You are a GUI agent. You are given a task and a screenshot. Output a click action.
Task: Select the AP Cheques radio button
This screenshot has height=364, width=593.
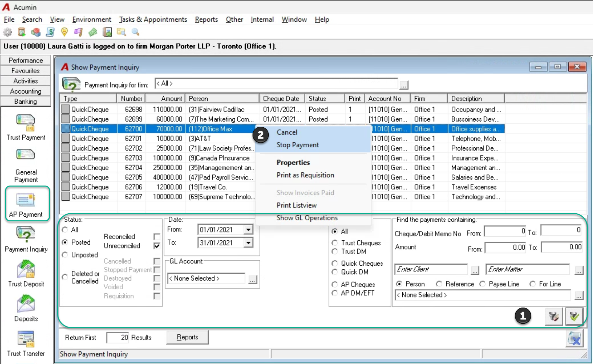click(x=335, y=284)
